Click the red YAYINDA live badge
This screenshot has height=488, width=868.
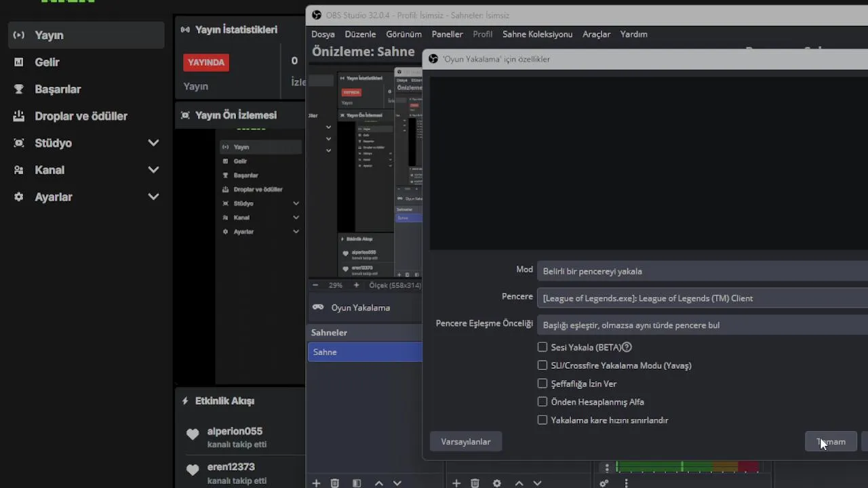206,62
